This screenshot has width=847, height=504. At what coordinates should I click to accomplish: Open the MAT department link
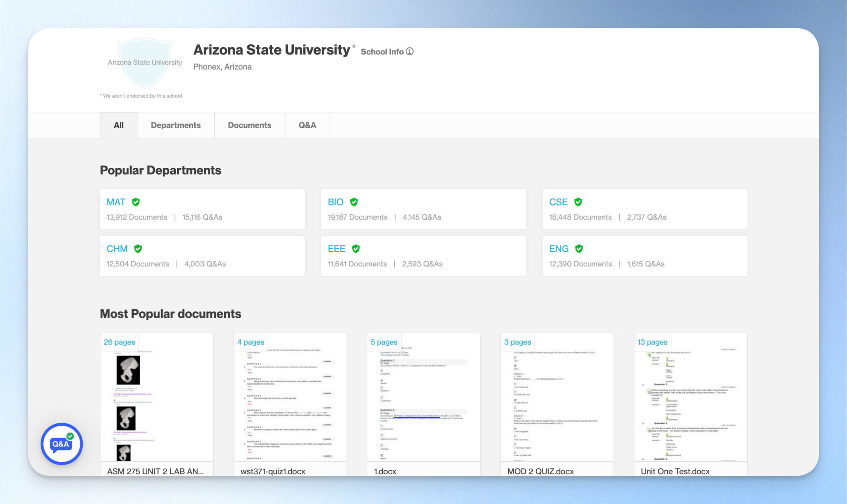pyautogui.click(x=116, y=202)
